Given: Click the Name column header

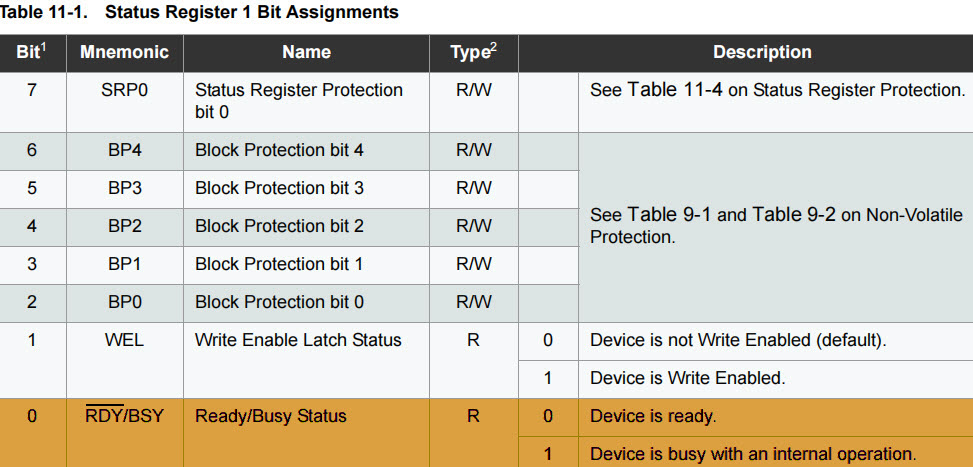Looking at the screenshot, I should pos(306,52).
